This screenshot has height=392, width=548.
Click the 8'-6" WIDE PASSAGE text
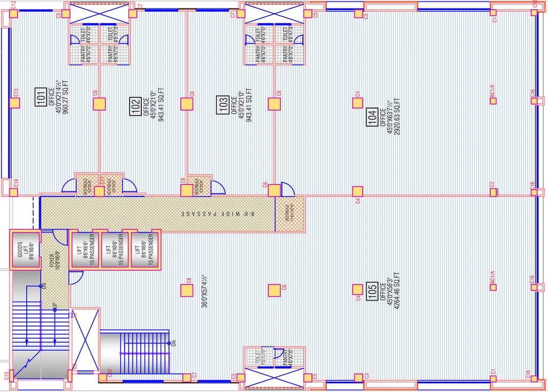coord(218,213)
